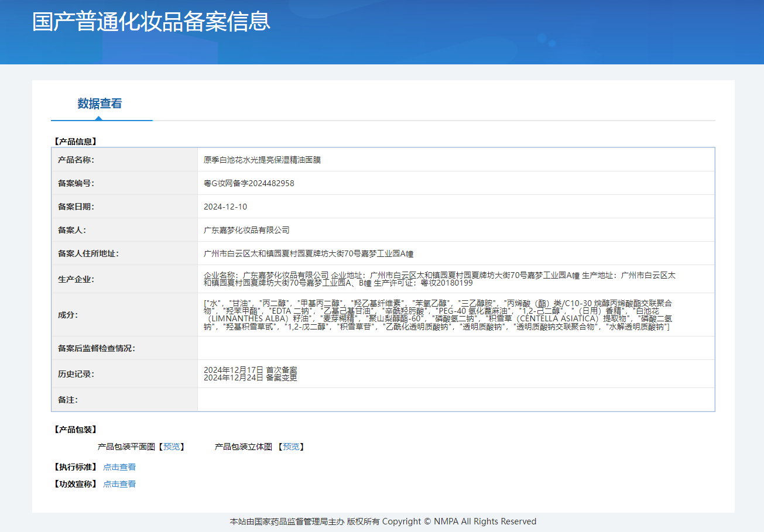The height and width of the screenshot is (532, 764).
Task: Click the empty 备注 value cell
Action: pos(455,400)
